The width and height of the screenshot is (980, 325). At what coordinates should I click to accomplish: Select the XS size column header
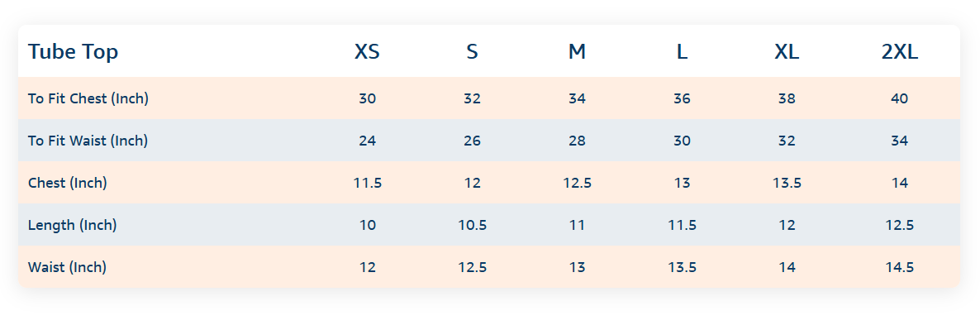(x=368, y=52)
